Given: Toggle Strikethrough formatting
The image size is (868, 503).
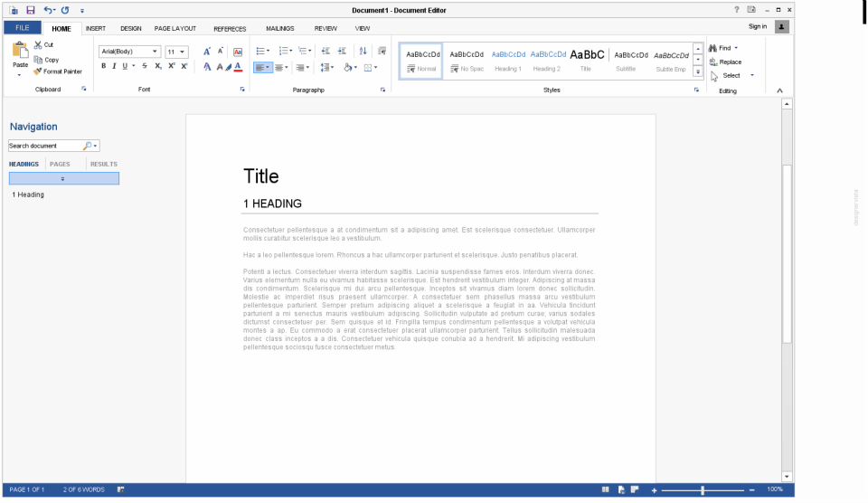Looking at the screenshot, I should pyautogui.click(x=145, y=66).
